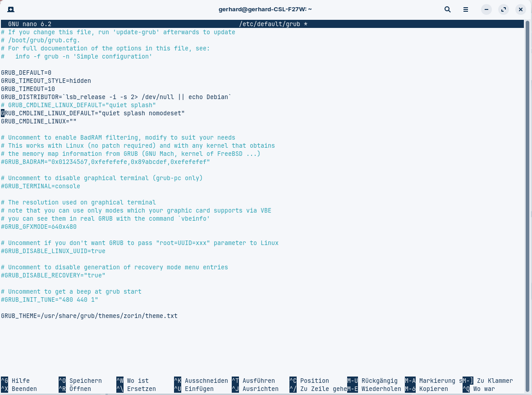Click the word nomodeset in the editor
The image size is (532, 395).
[165, 113]
